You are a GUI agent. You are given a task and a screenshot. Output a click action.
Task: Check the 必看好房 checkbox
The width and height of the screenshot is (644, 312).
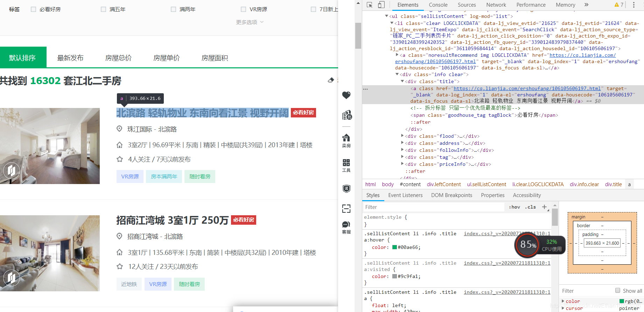point(33,9)
